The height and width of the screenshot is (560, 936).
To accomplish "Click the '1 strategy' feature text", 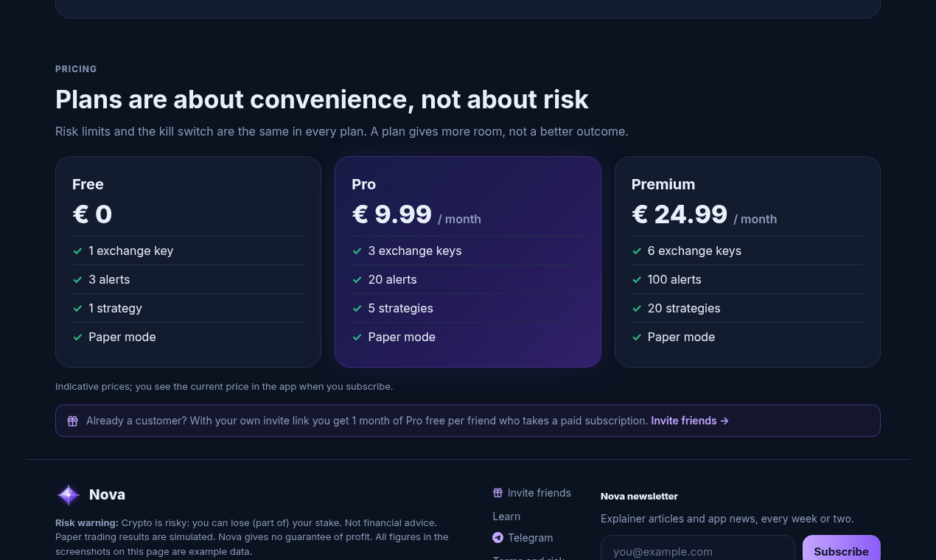I will (x=115, y=308).
